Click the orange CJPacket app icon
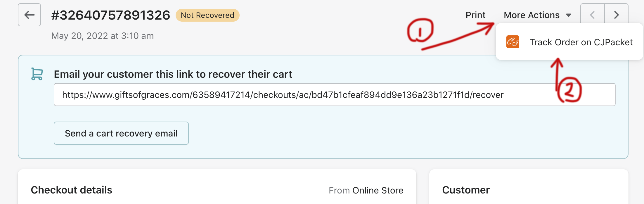The image size is (644, 204). [513, 42]
